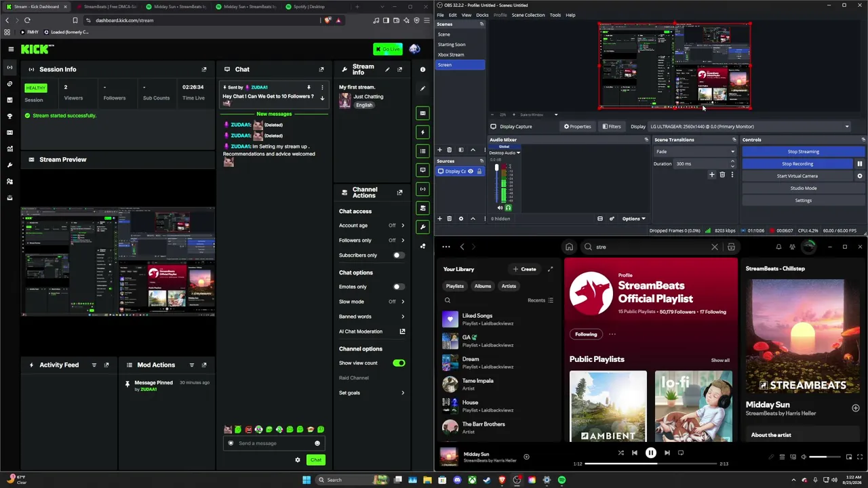Seek on the Spotify track progress bar

click(x=651, y=464)
